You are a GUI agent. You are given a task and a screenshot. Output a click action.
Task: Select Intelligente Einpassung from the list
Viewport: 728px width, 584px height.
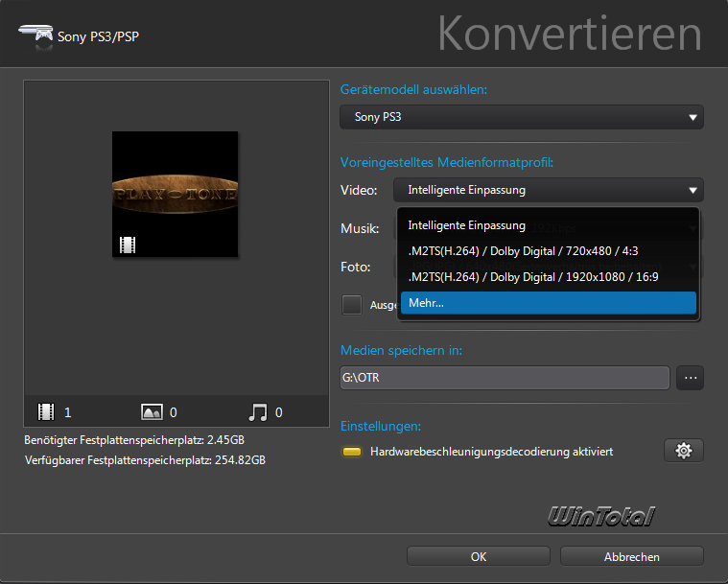(x=549, y=225)
